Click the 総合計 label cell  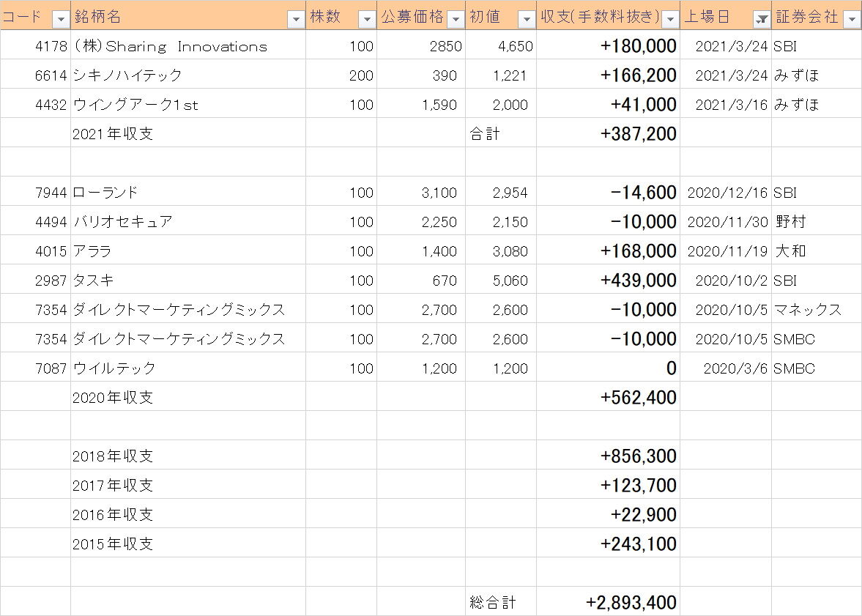click(501, 601)
